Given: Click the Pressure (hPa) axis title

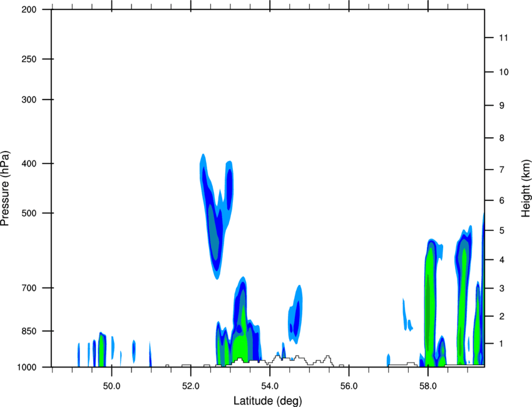Looking at the screenshot, I should click(x=5, y=188).
